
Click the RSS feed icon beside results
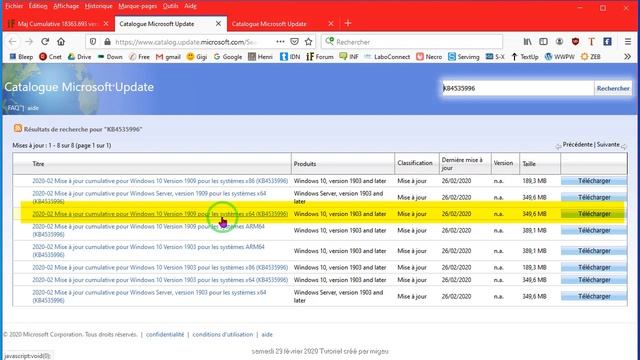(x=18, y=129)
